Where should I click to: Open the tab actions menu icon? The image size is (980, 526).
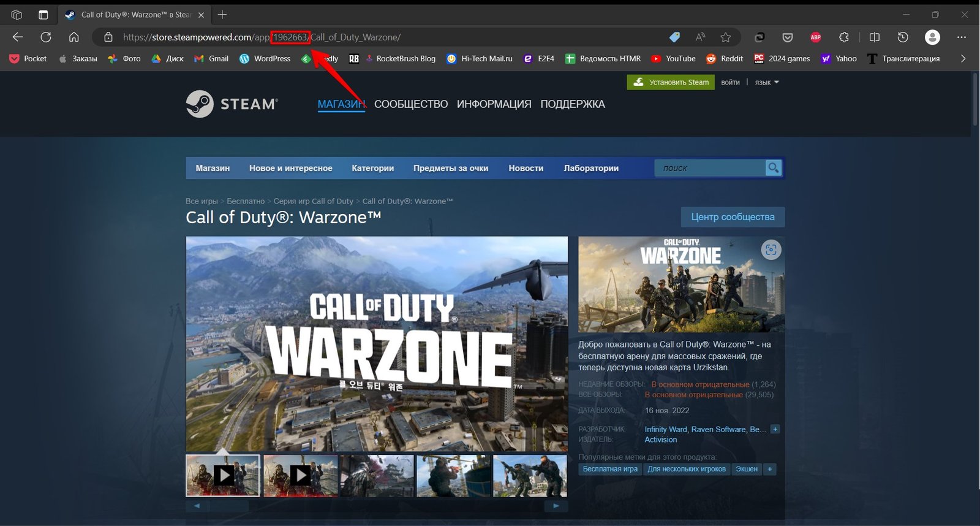point(43,15)
